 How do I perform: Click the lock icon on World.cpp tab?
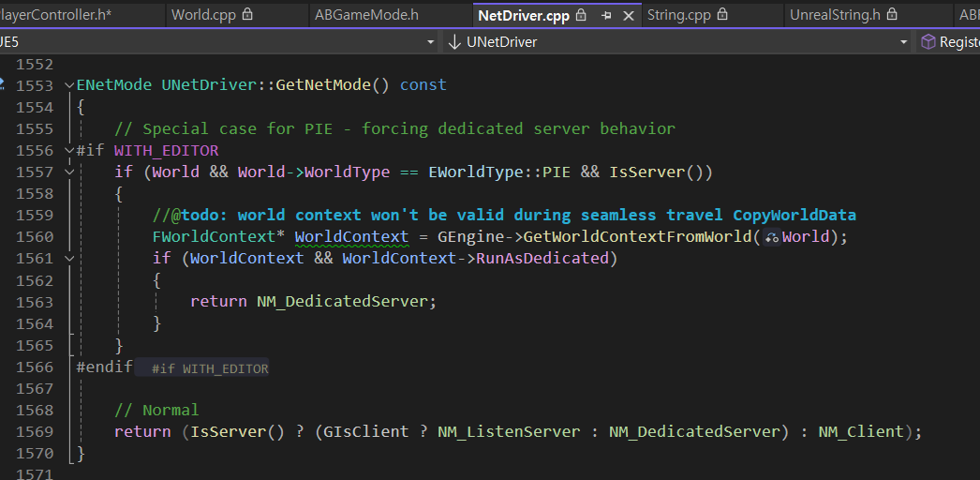[247, 14]
